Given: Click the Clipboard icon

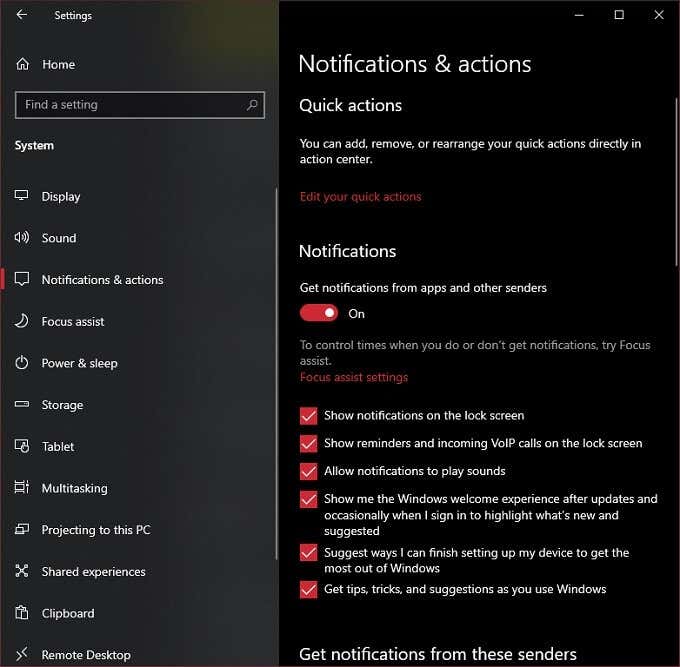Looking at the screenshot, I should 22,613.
